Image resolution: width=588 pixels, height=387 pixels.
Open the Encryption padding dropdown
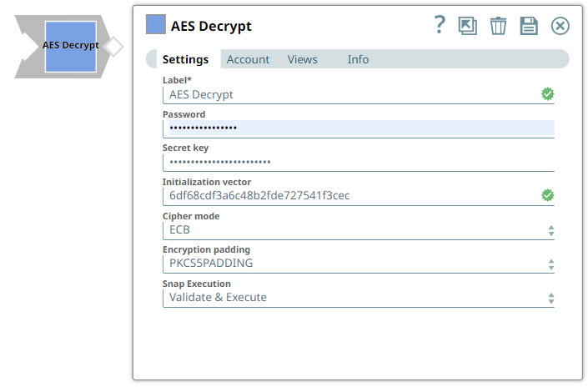coord(358,264)
